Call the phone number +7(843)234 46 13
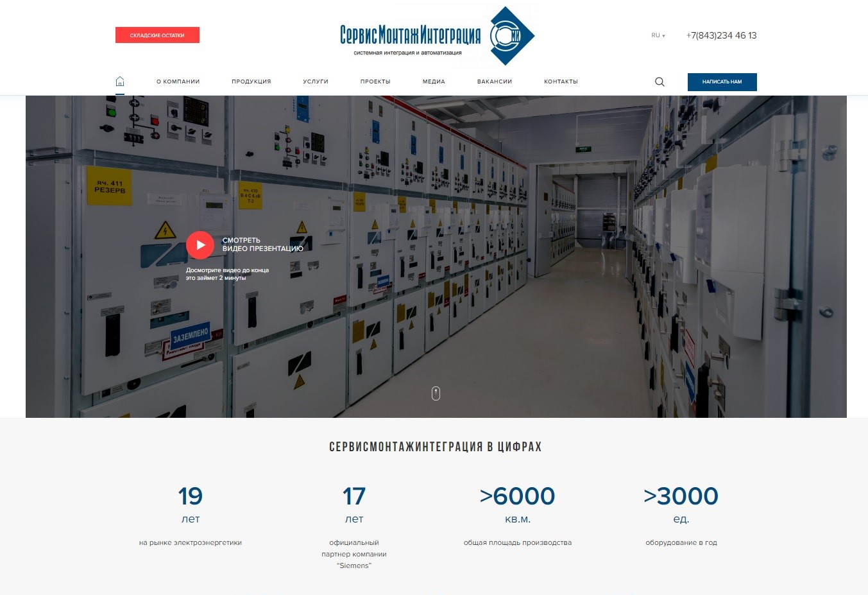The height and width of the screenshot is (595, 868). click(721, 35)
